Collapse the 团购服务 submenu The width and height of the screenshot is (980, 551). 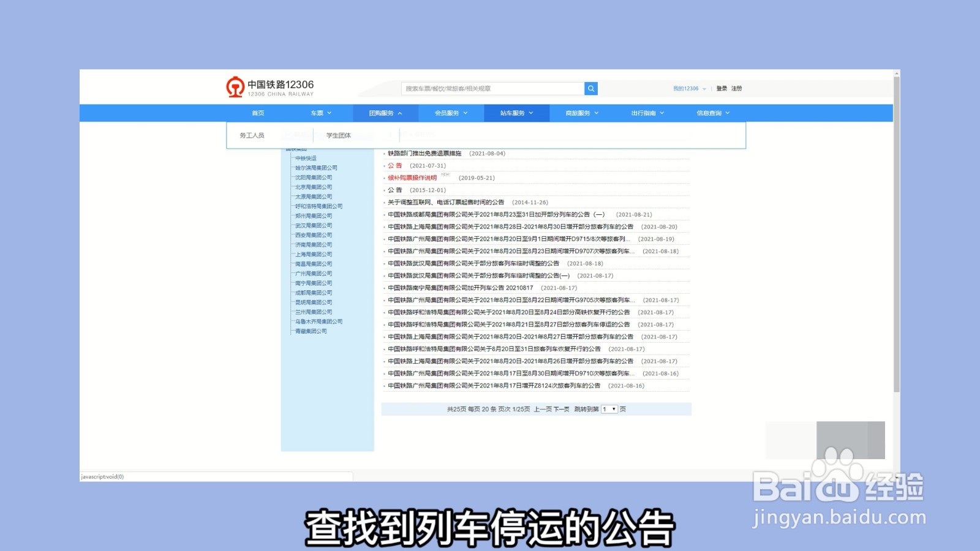coord(385,113)
